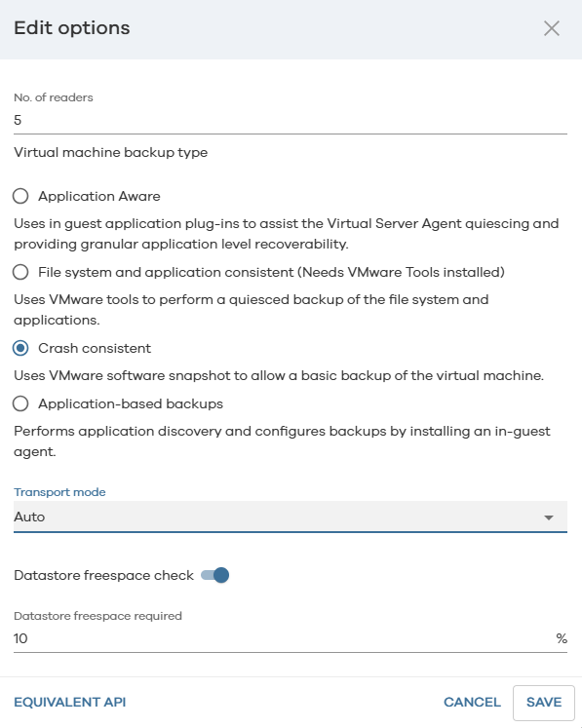Viewport: 582px width, 728px height.
Task: Cancel the edit options changes
Action: click(x=472, y=702)
